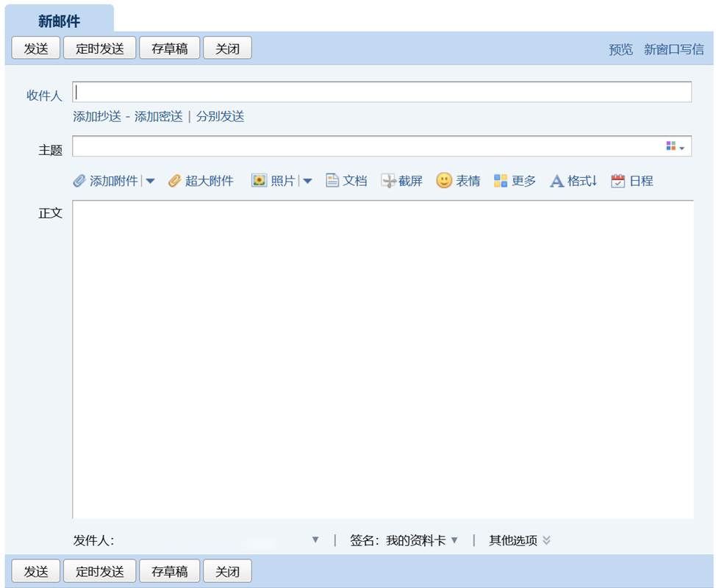Open the emoticon (表情) smiley icon
The width and height of the screenshot is (716, 588).
click(444, 181)
